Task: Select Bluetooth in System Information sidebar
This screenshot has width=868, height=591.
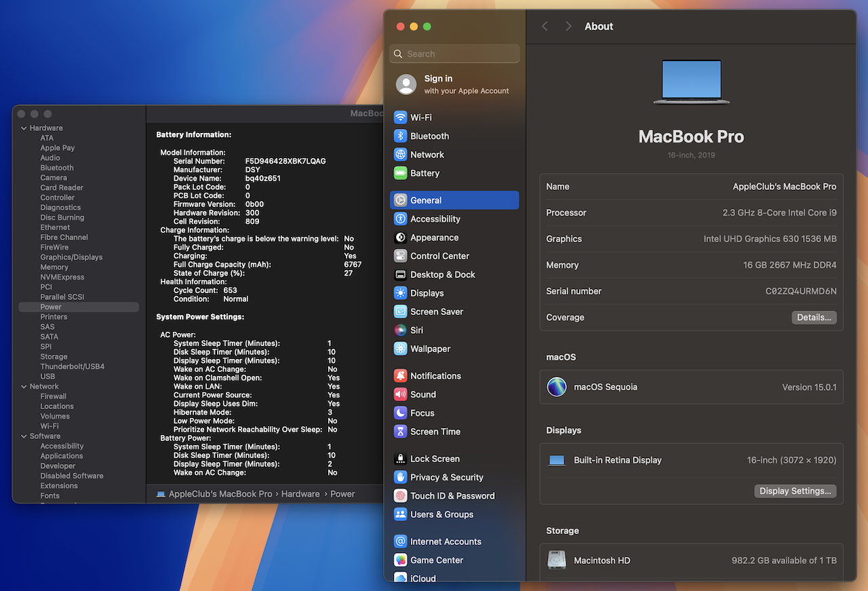Action: point(57,168)
